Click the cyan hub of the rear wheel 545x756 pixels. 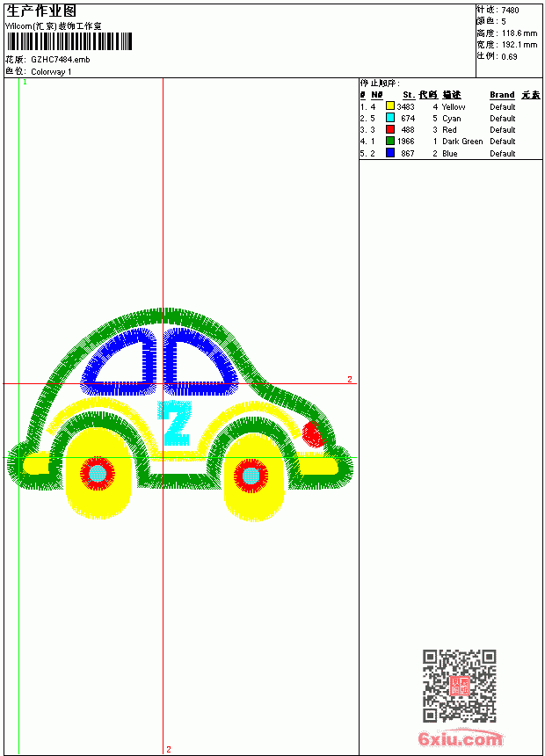pos(97,474)
